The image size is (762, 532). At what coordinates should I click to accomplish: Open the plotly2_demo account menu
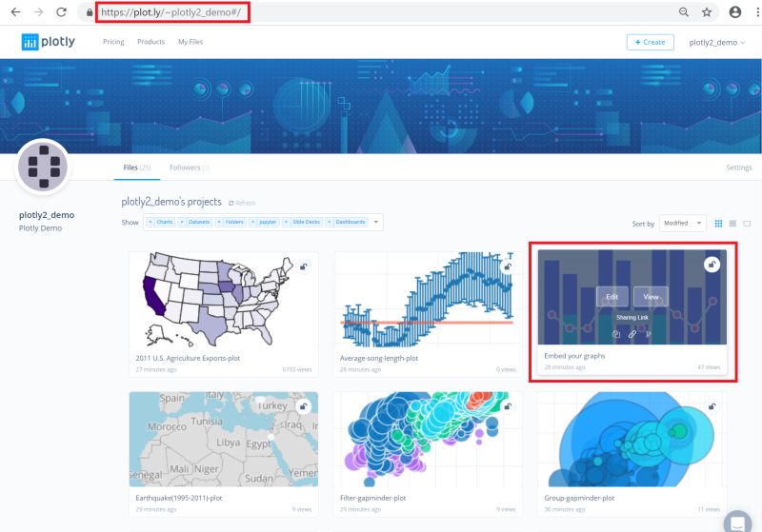pyautogui.click(x=717, y=43)
